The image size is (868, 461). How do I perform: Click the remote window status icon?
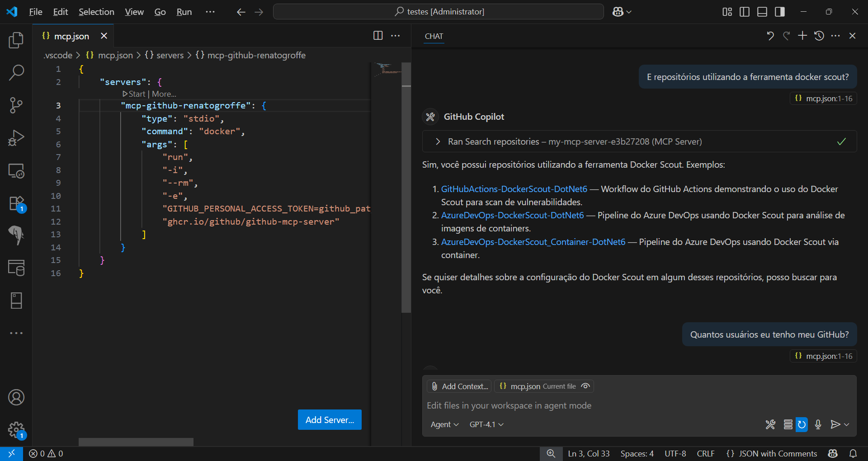click(11, 453)
